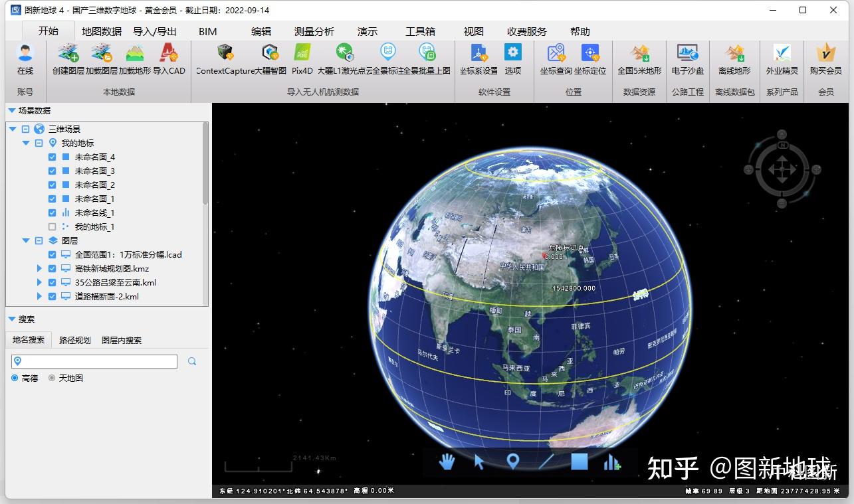854x504 pixels.
Task: Open the 导入/导出 ribbon tab
Action: (x=155, y=31)
